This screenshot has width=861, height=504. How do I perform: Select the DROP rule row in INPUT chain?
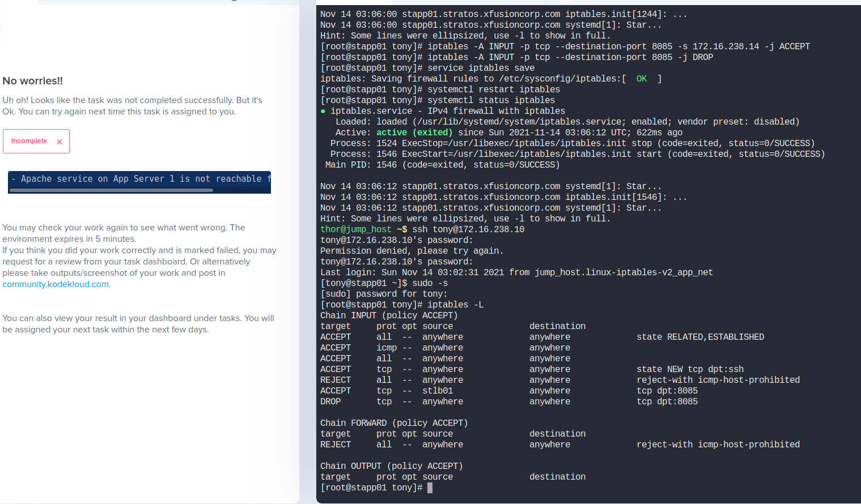[509, 402]
